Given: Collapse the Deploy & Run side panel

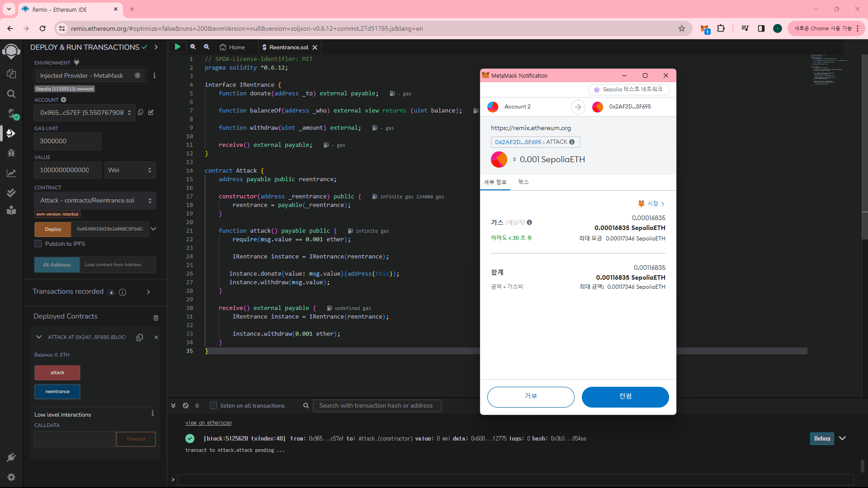Looking at the screenshot, I should [x=156, y=47].
